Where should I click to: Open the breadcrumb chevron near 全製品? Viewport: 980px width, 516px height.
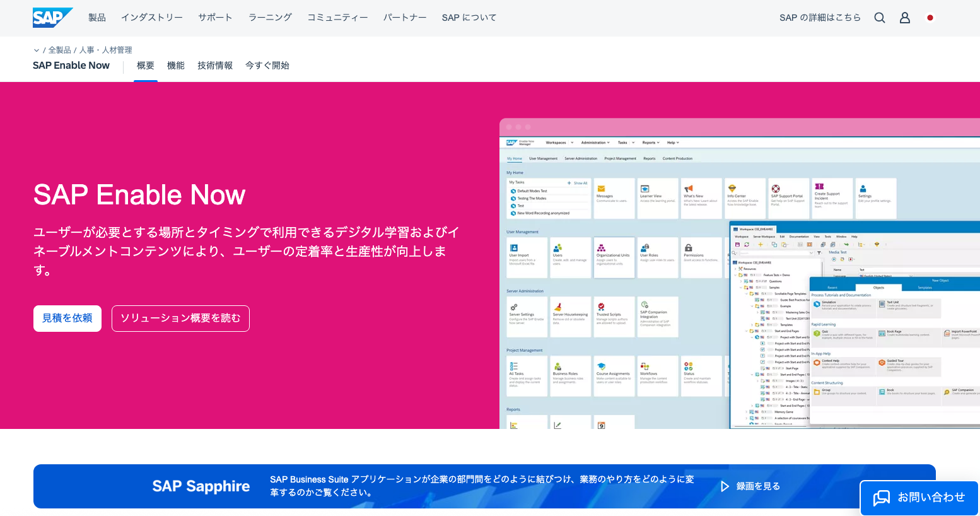click(x=36, y=50)
